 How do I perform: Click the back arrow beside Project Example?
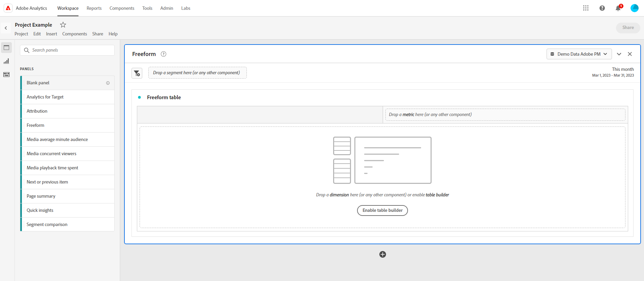point(6,28)
